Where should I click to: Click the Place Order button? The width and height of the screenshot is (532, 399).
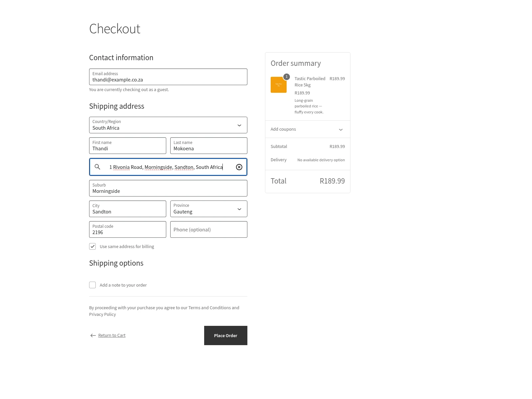coord(226,335)
